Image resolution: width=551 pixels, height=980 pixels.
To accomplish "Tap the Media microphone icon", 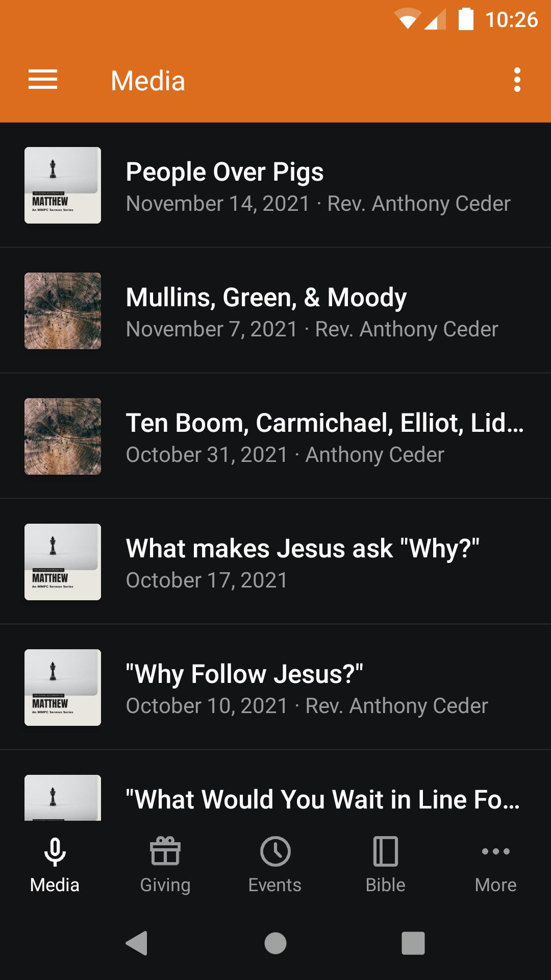I will (55, 852).
